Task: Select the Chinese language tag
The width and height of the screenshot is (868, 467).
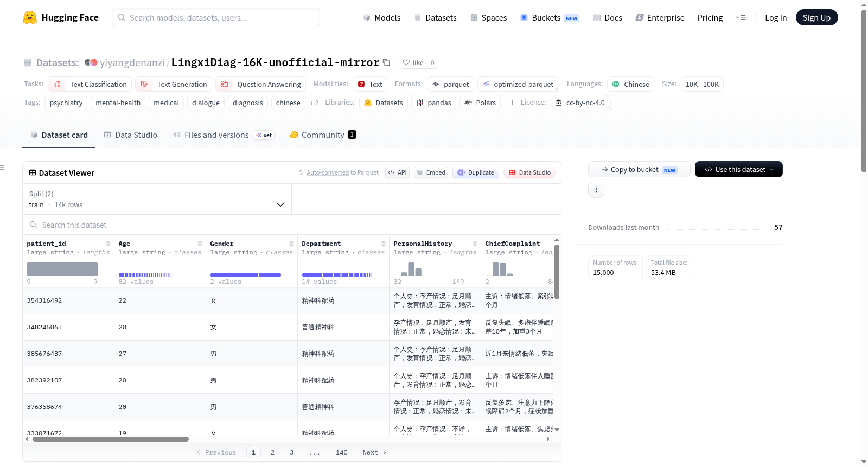Action: tap(630, 84)
